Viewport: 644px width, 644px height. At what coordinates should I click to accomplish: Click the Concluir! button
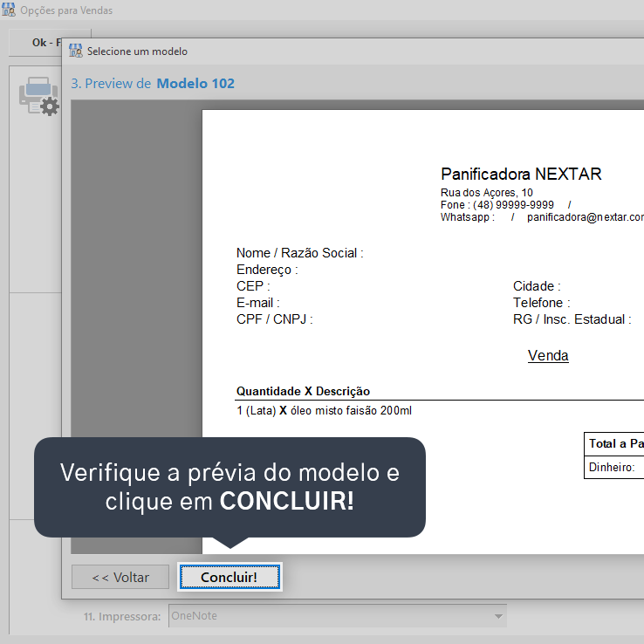point(230,577)
